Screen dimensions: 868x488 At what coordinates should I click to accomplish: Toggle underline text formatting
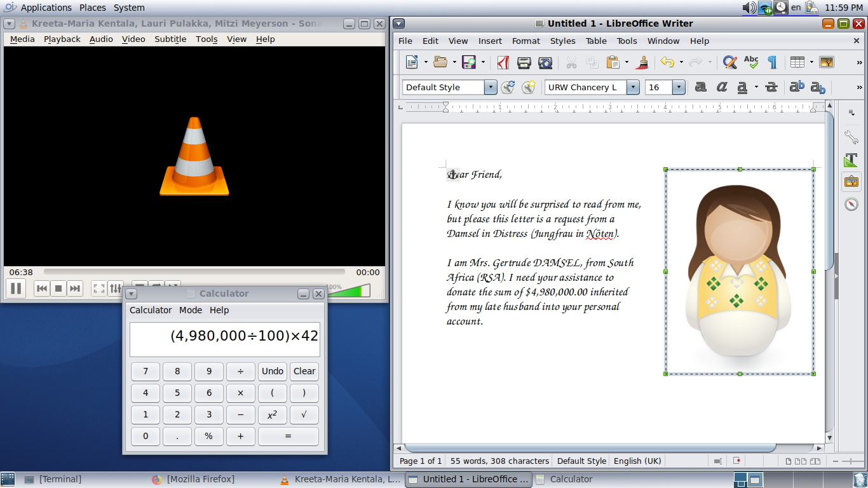(x=742, y=88)
